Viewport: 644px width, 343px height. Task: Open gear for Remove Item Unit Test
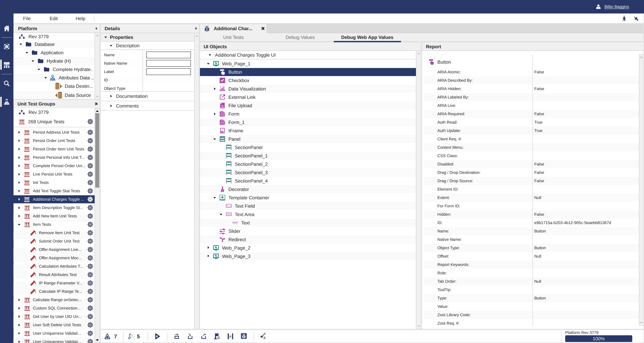pyautogui.click(x=90, y=233)
